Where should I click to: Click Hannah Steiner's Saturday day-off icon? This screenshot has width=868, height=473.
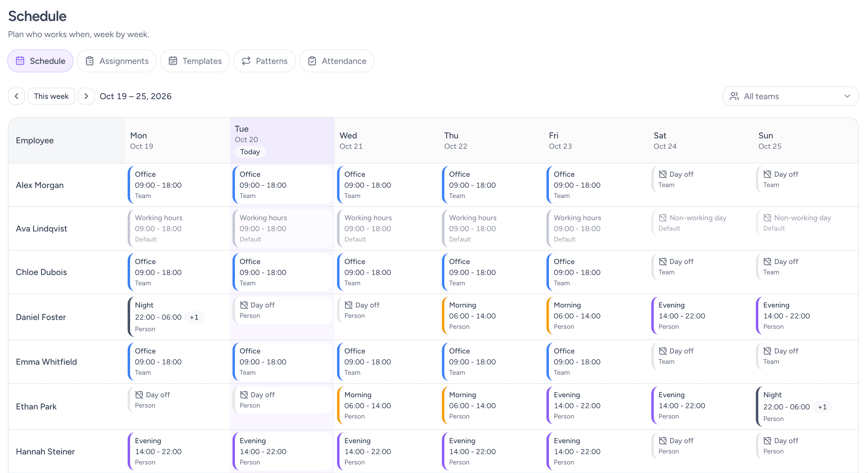[663, 441]
